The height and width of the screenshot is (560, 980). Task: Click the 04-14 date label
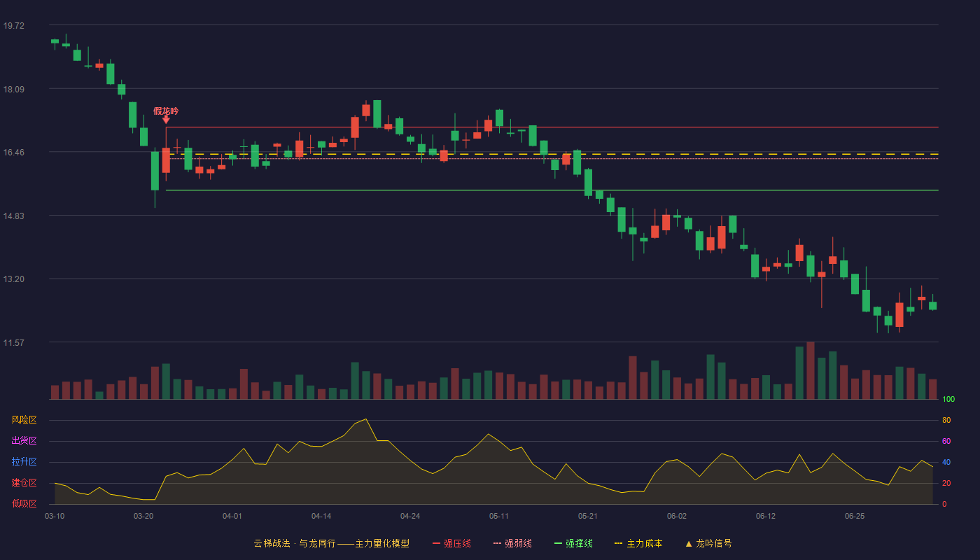pyautogui.click(x=321, y=516)
